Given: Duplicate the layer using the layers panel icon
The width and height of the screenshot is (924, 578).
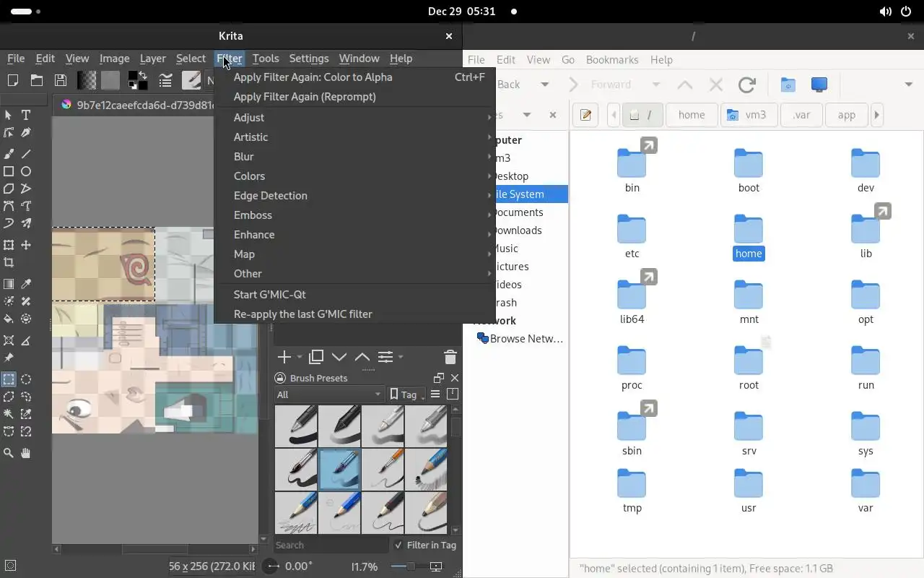Looking at the screenshot, I should pos(315,357).
